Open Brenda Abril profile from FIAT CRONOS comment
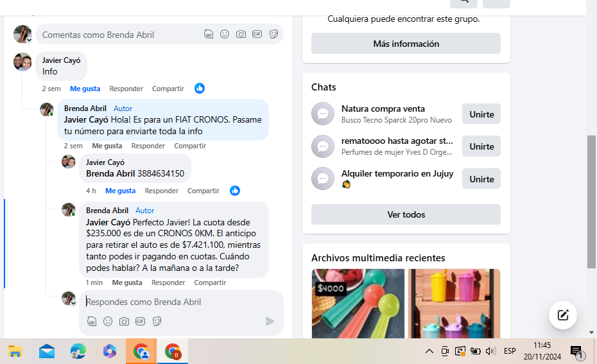The image size is (597, 364). coord(85,108)
